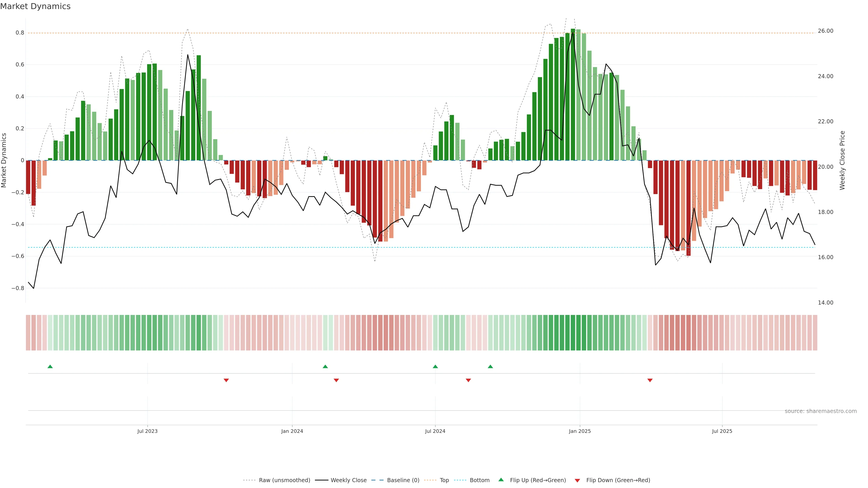
Task: Toggle the Bottom legend entry
Action: point(479,480)
